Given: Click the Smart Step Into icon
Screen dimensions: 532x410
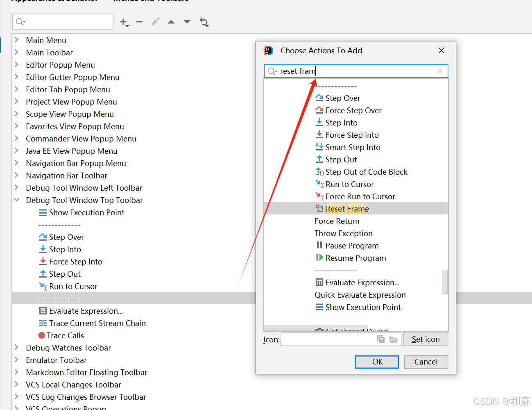Looking at the screenshot, I should [x=319, y=147].
